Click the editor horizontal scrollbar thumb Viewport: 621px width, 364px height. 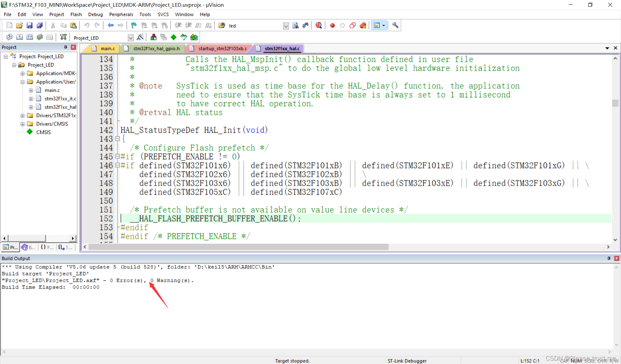pos(238,247)
